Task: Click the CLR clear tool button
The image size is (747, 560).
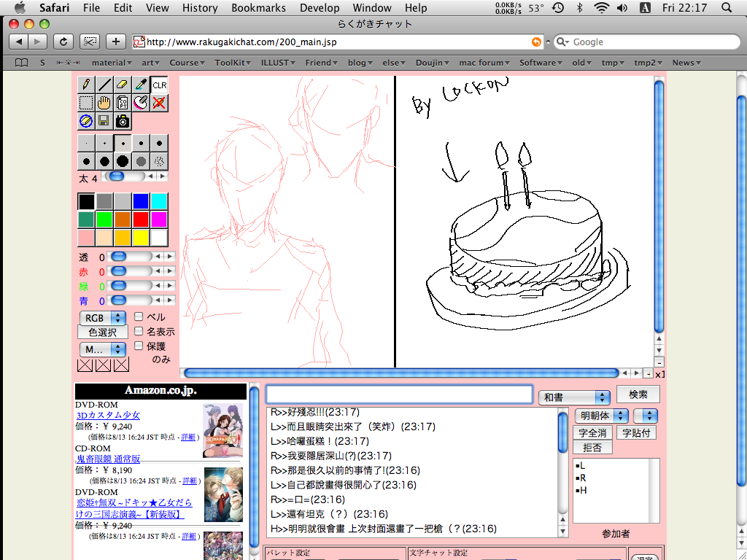Action: (159, 85)
